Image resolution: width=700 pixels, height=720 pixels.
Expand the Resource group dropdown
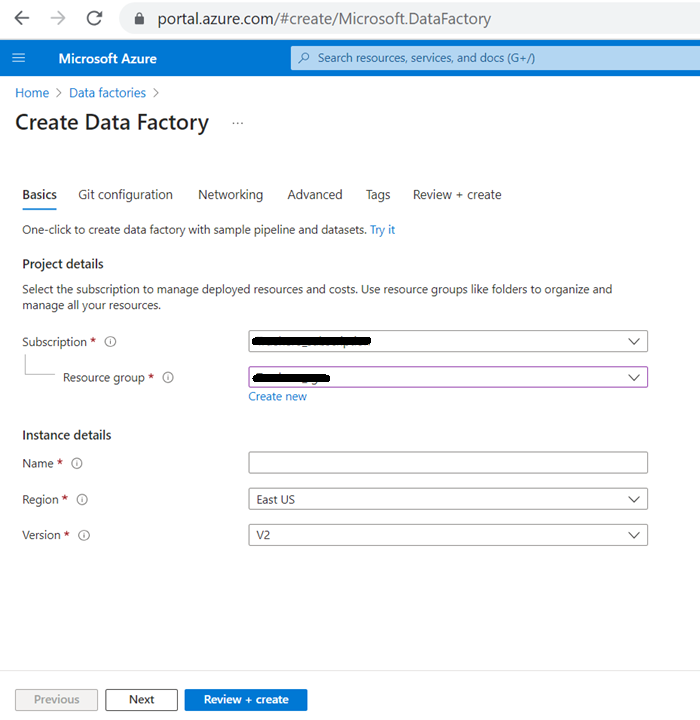click(447, 377)
